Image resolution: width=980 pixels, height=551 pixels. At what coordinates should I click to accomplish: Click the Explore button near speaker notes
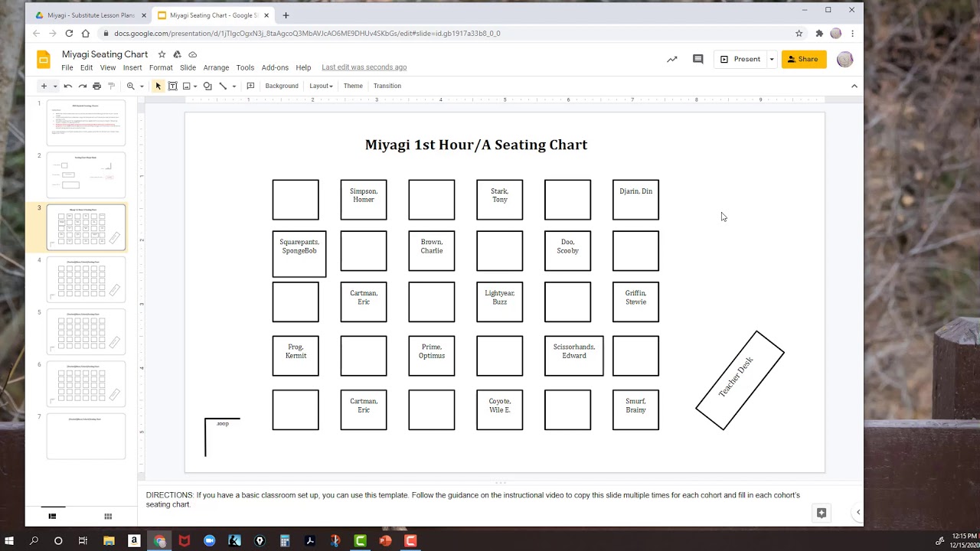[x=822, y=513]
